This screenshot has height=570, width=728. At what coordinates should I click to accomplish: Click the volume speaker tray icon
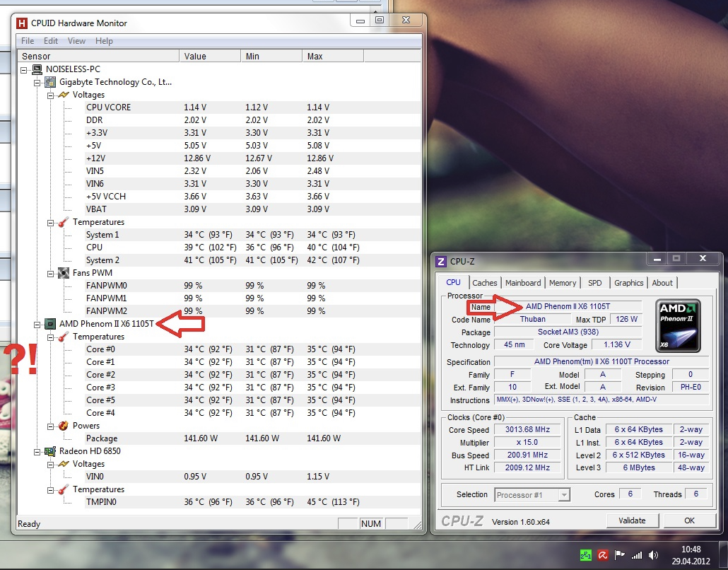pos(653,554)
